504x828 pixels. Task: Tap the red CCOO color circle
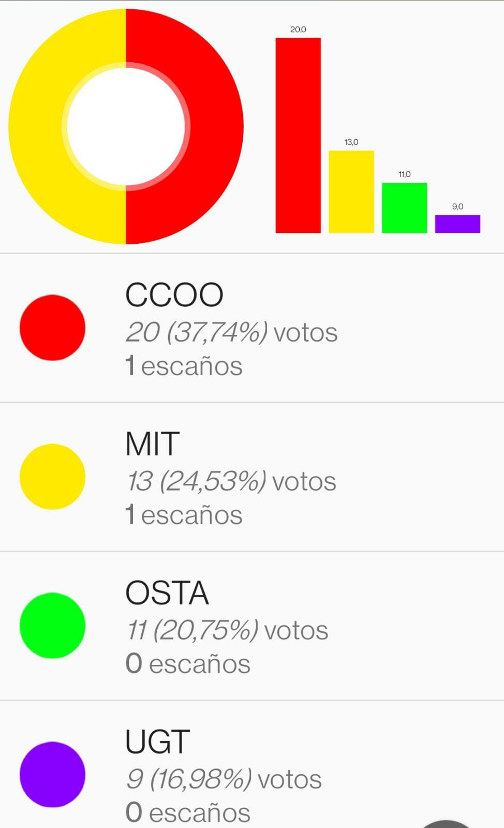52,328
